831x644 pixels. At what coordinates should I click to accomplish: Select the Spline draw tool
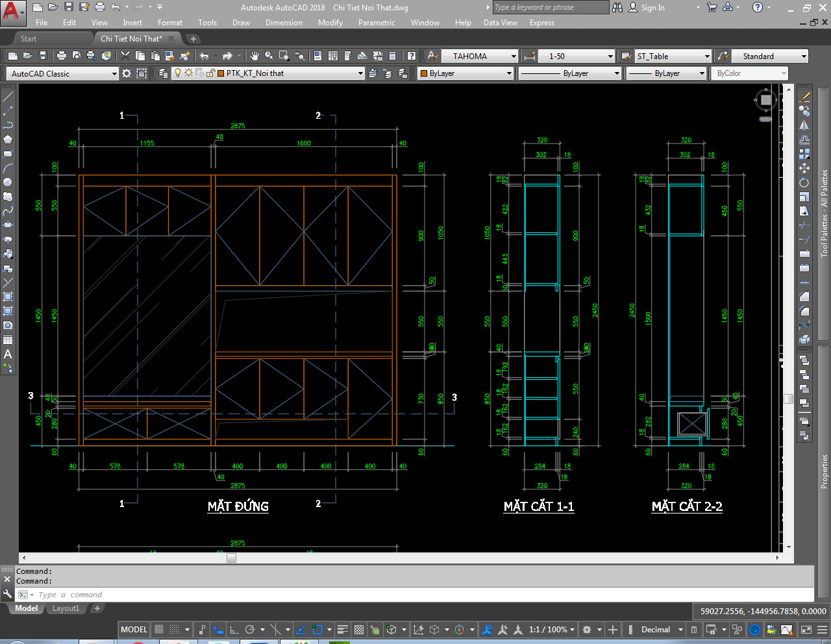8,211
